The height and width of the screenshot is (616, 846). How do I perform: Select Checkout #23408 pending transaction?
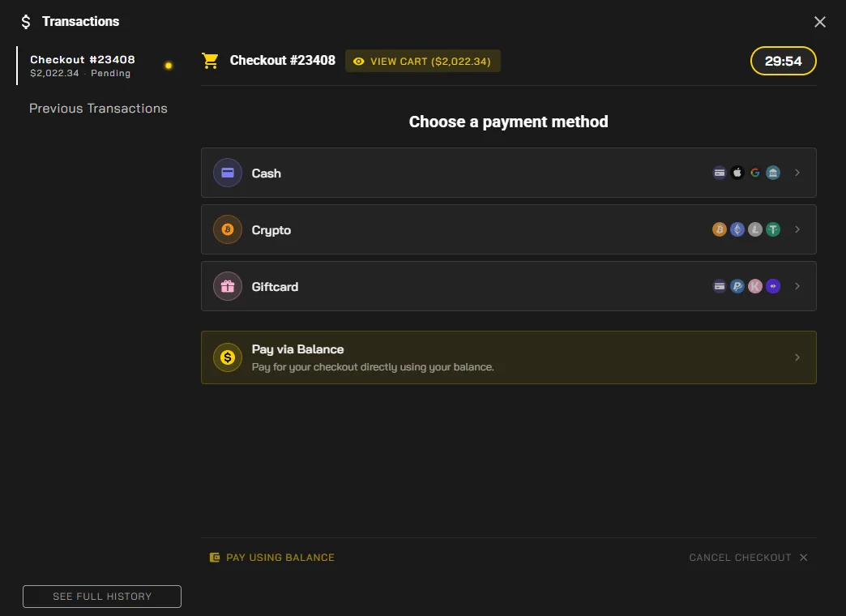[x=98, y=66]
